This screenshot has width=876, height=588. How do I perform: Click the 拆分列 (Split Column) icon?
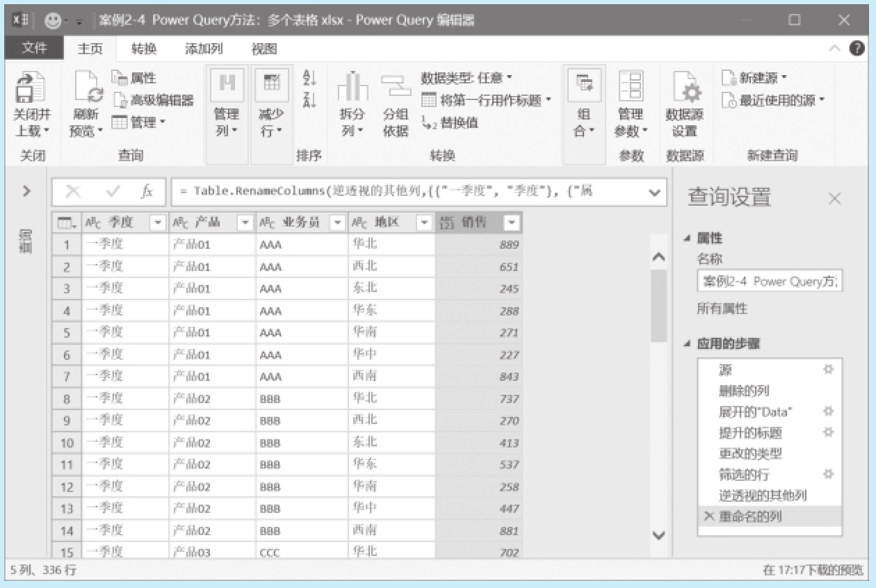coord(352,88)
